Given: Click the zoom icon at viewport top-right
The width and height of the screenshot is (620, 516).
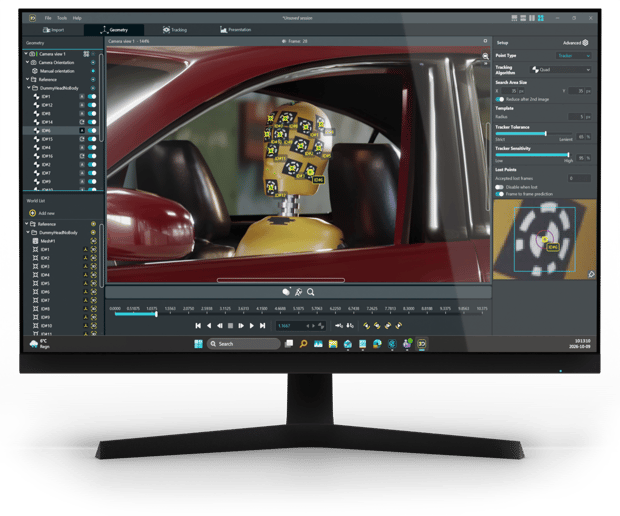Looking at the screenshot, I should [x=485, y=56].
